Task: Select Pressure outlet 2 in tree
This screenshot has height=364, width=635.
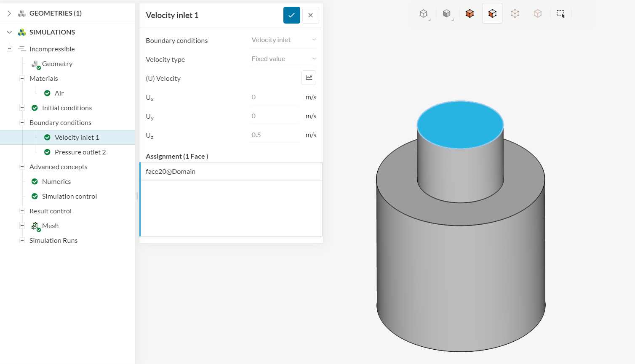Action: tap(80, 152)
